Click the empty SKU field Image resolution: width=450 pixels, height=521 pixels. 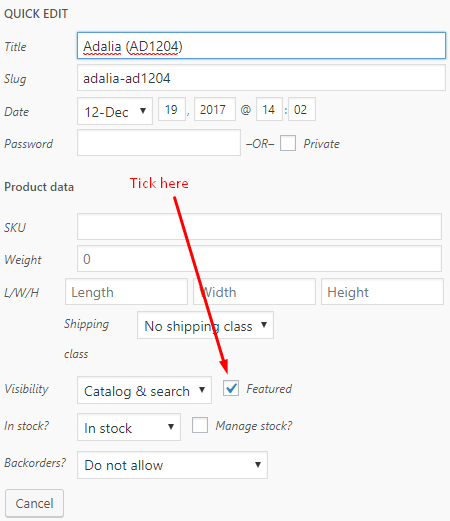(x=260, y=227)
